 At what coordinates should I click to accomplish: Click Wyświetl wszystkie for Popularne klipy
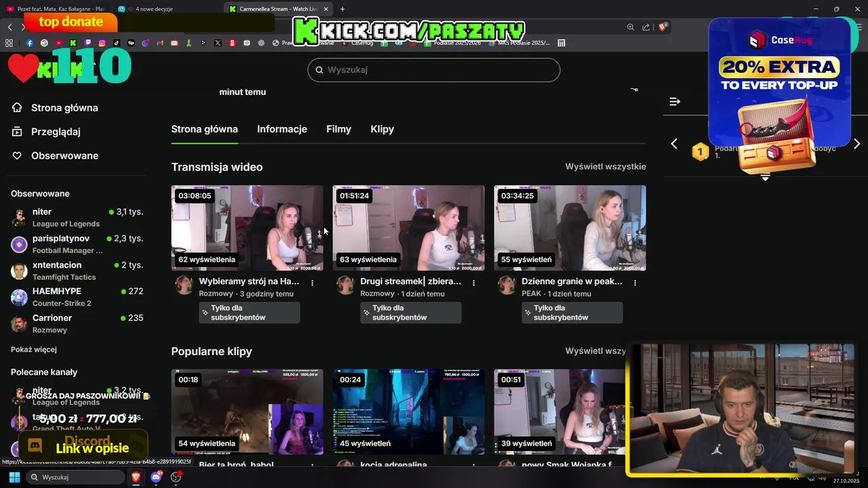click(595, 351)
